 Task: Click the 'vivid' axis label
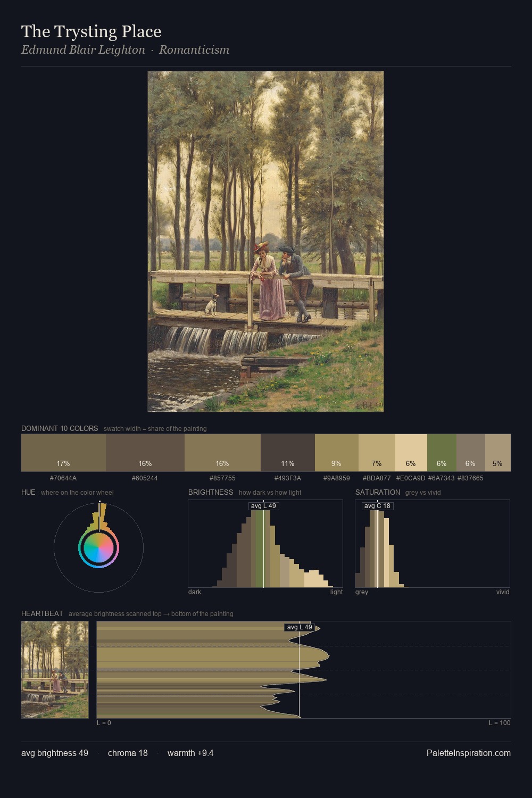pos(503,592)
